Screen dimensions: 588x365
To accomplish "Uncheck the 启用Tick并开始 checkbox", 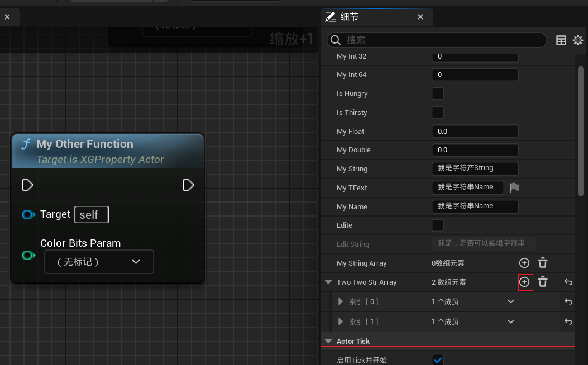I will pyautogui.click(x=438, y=360).
